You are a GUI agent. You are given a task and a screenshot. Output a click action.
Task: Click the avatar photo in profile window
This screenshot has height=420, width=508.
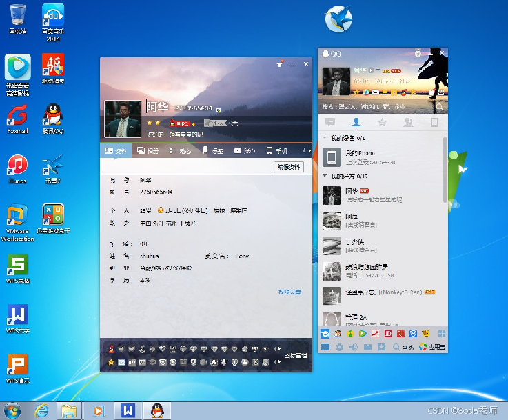point(123,119)
